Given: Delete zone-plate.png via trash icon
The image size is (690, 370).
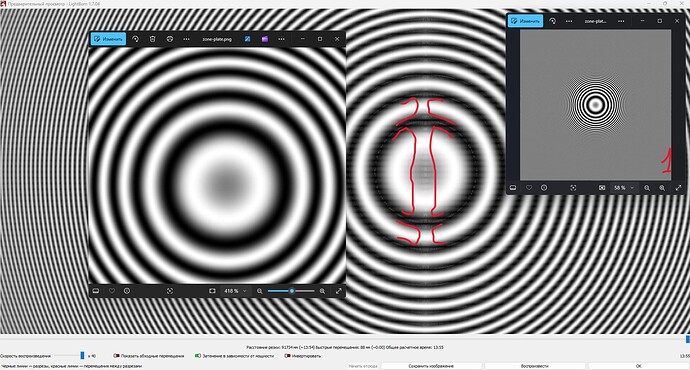Looking at the screenshot, I should [152, 39].
